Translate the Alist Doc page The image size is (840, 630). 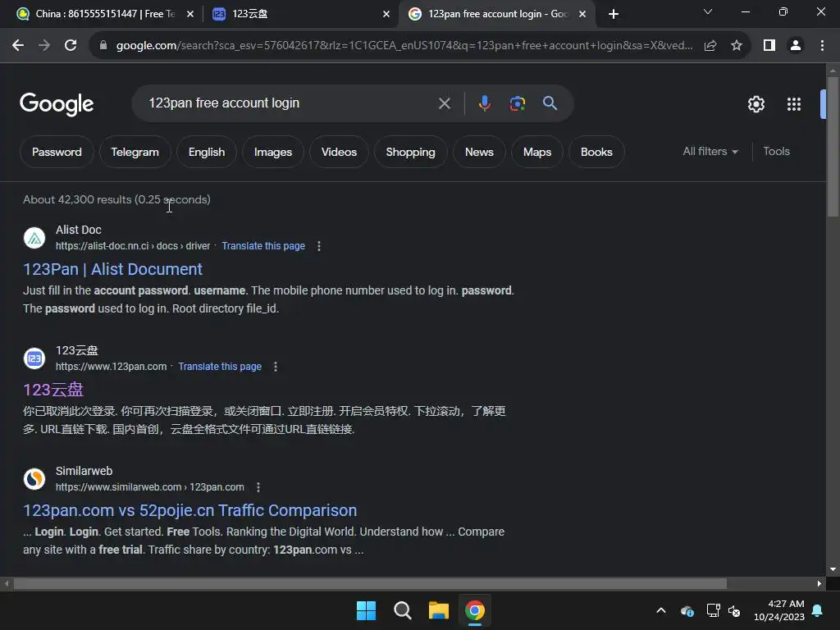coord(263,246)
